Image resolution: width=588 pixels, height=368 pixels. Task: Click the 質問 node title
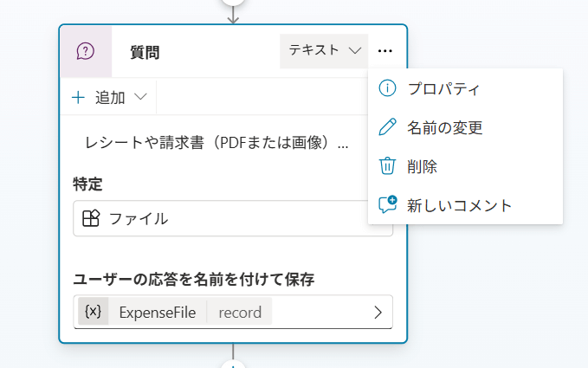tap(145, 52)
